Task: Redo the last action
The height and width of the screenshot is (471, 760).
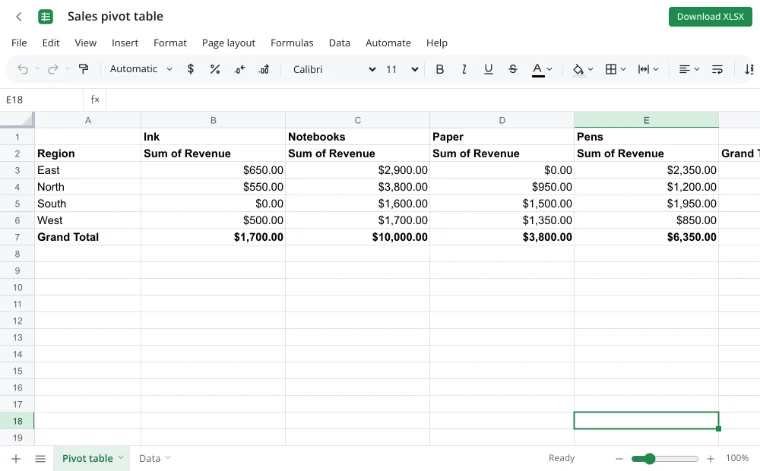Action: tap(53, 69)
